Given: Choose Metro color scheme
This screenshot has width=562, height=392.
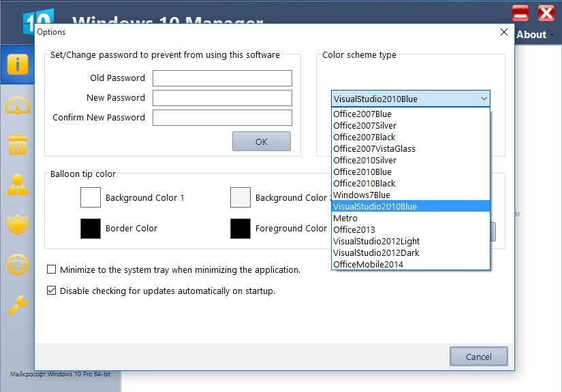Looking at the screenshot, I should pos(411,218).
